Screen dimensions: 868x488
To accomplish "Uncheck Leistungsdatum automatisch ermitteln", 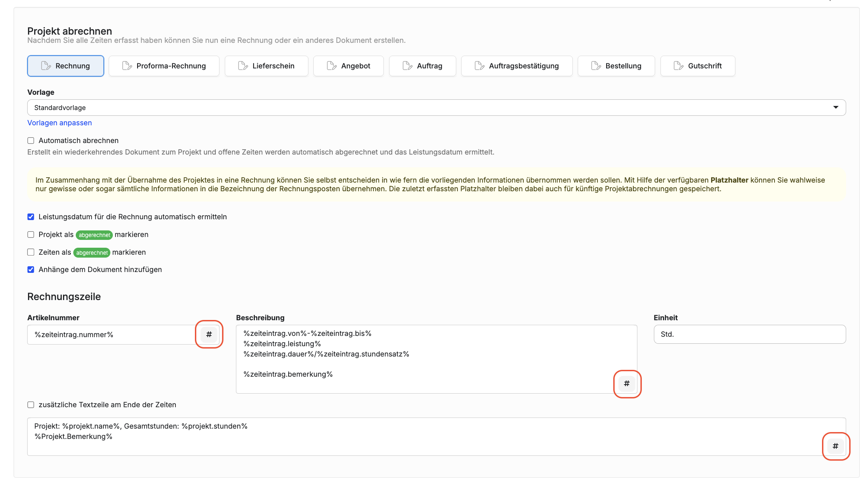I will tap(31, 217).
